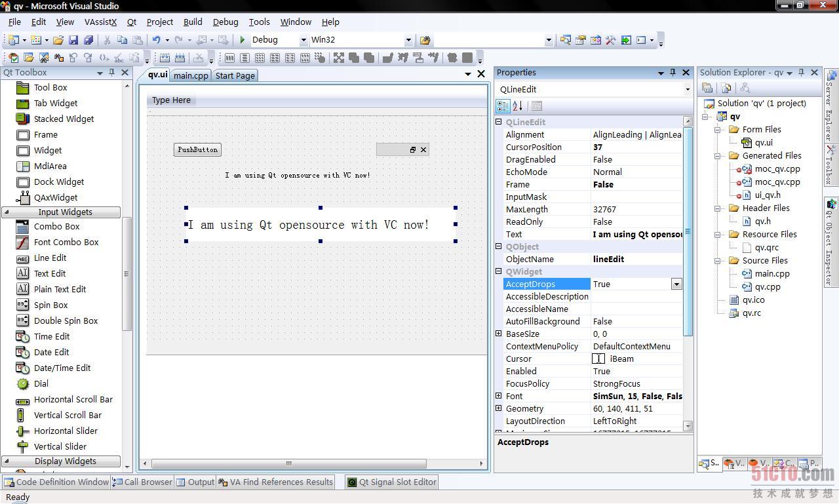This screenshot has height=504, width=839.
Task: Open the Win32 platform dropdown
Action: pos(408,40)
